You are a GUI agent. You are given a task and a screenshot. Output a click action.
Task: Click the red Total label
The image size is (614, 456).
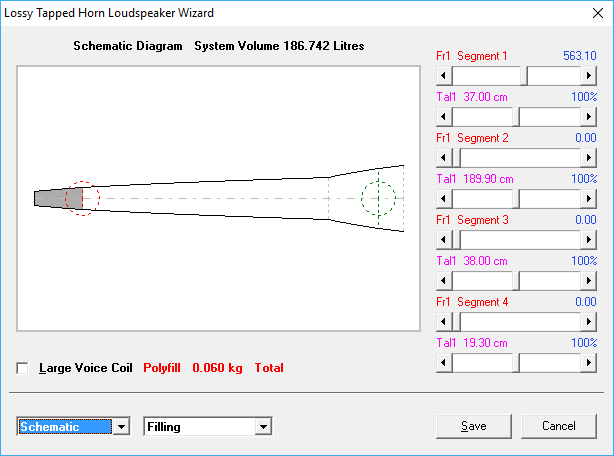click(269, 368)
